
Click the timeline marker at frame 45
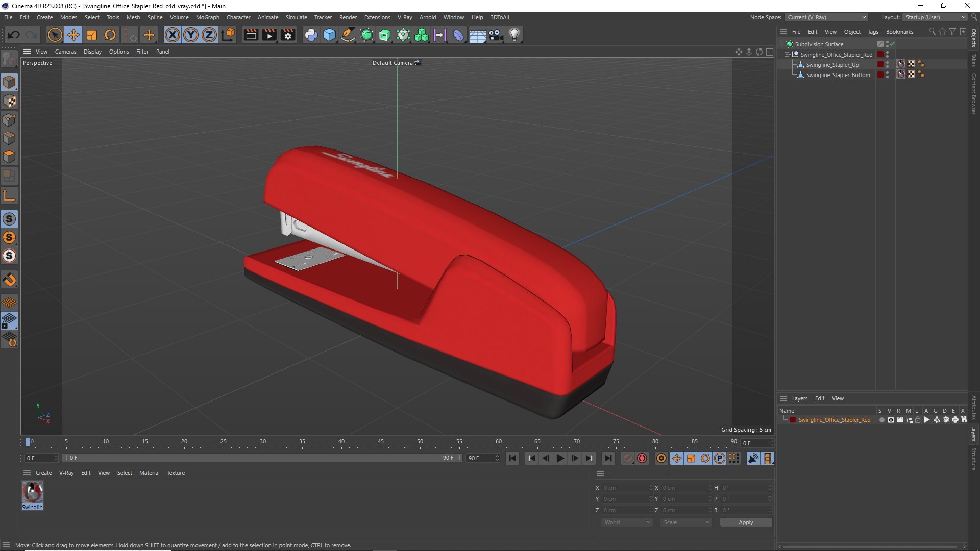click(x=381, y=442)
